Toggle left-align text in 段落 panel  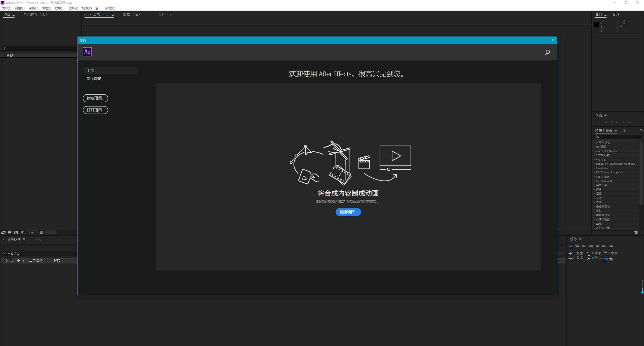coord(571,247)
